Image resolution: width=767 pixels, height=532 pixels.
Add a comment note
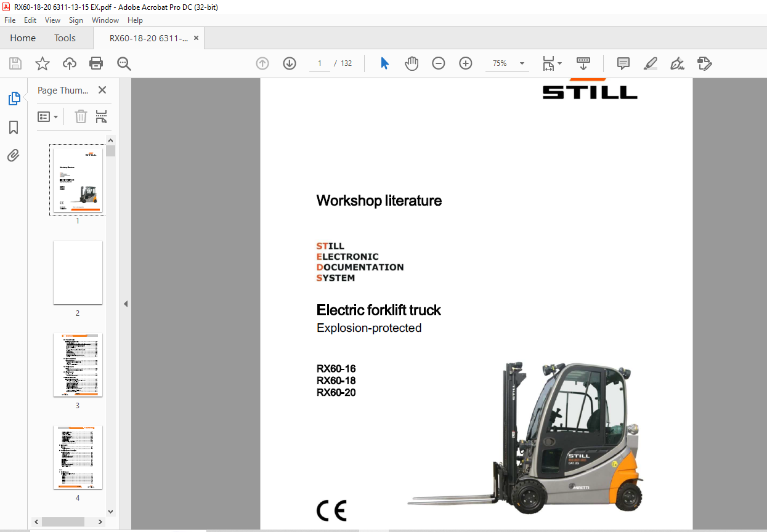click(623, 63)
